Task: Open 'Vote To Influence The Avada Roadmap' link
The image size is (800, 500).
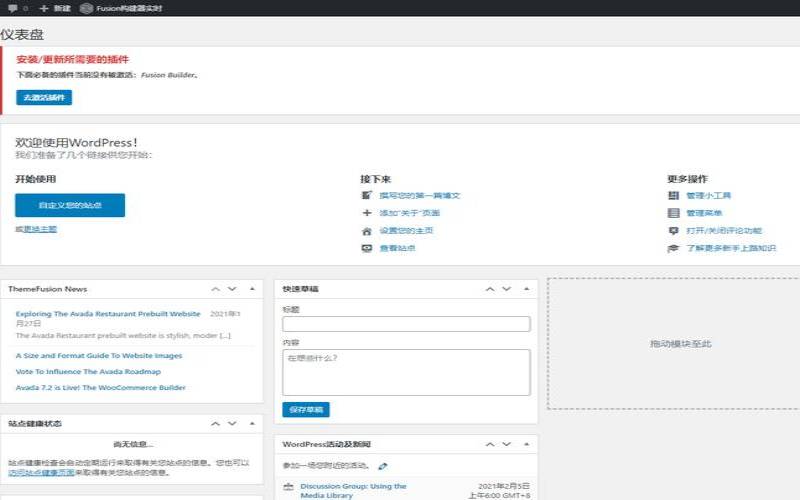Action: pos(88,371)
